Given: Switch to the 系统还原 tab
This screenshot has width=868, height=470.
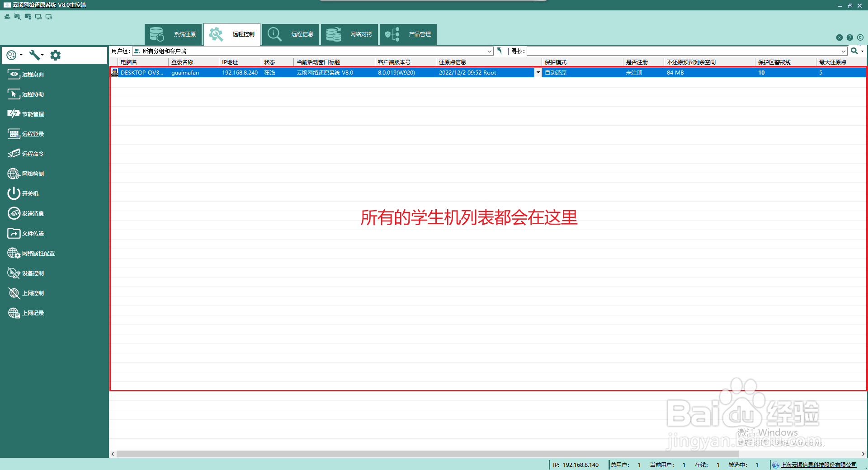Looking at the screenshot, I should coord(173,34).
